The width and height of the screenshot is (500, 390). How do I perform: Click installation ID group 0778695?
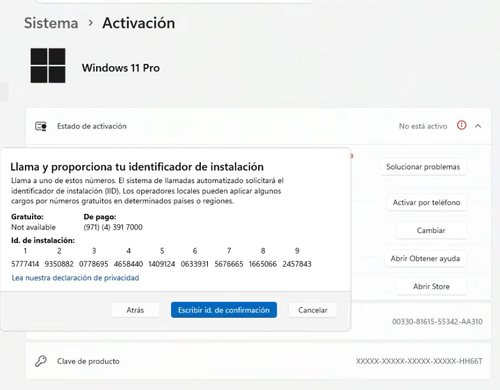[94, 264]
